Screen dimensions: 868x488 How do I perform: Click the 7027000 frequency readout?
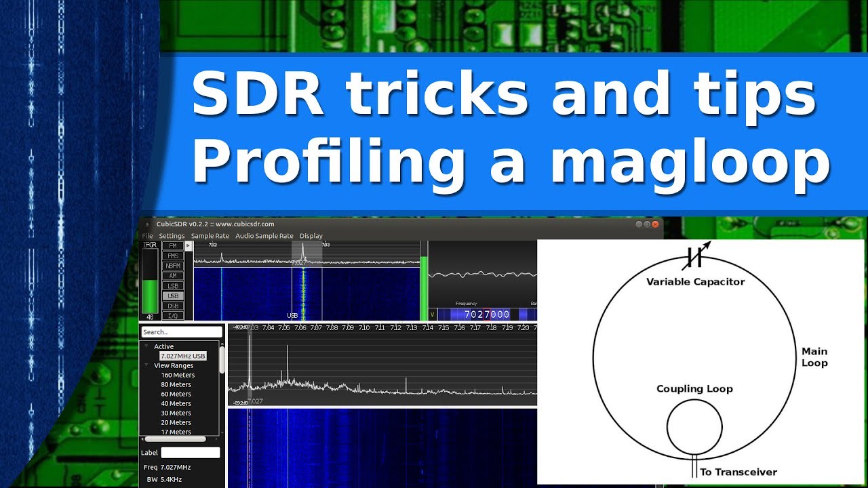point(487,314)
